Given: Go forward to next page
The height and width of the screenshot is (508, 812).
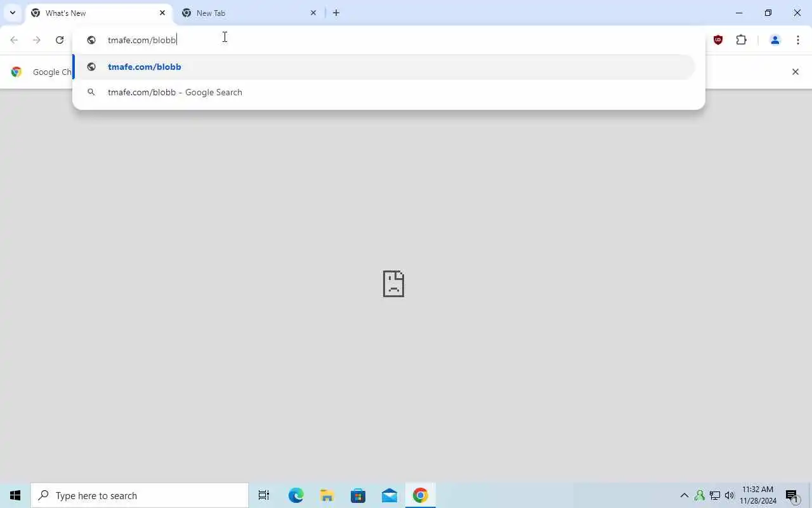Looking at the screenshot, I should (37, 40).
